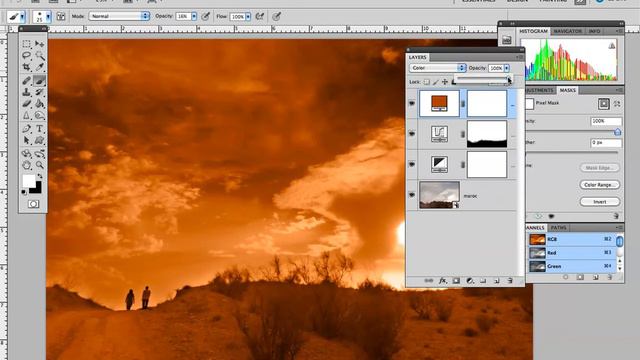Select the Healing Brush tool
The width and height of the screenshot is (640, 360).
click(x=27, y=80)
